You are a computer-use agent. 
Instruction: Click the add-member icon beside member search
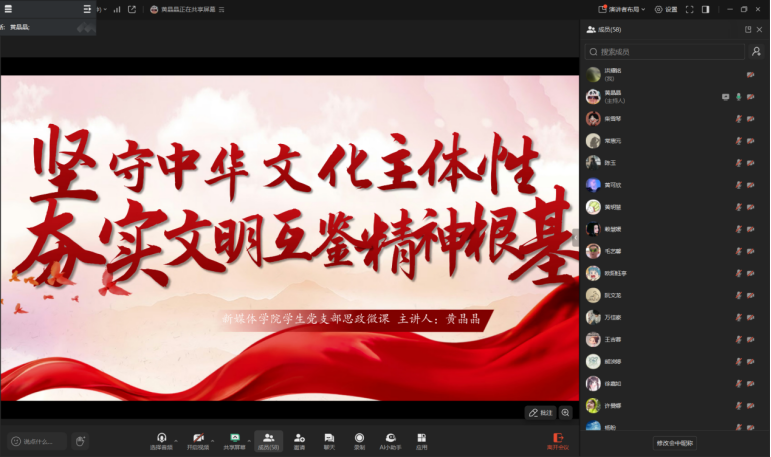coord(756,51)
